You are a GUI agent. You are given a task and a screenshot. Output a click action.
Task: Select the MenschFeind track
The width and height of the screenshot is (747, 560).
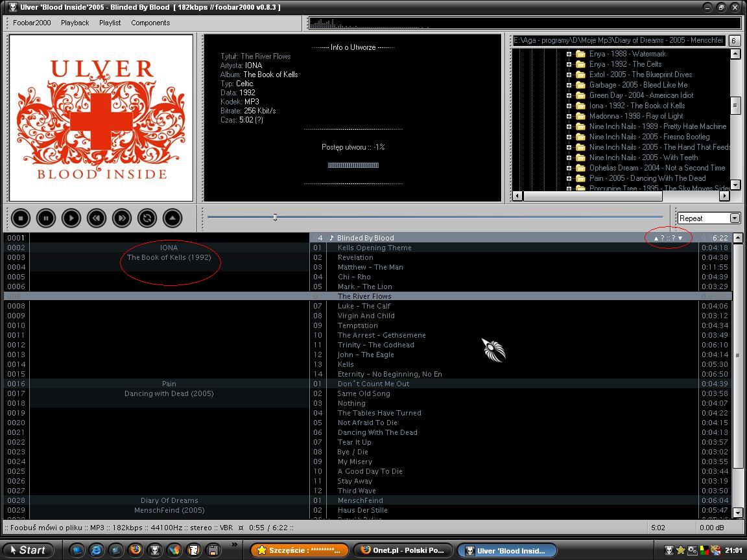click(x=360, y=500)
